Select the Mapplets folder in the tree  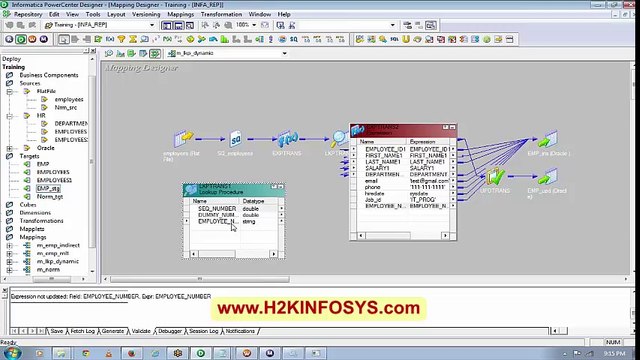pyautogui.click(x=32, y=229)
